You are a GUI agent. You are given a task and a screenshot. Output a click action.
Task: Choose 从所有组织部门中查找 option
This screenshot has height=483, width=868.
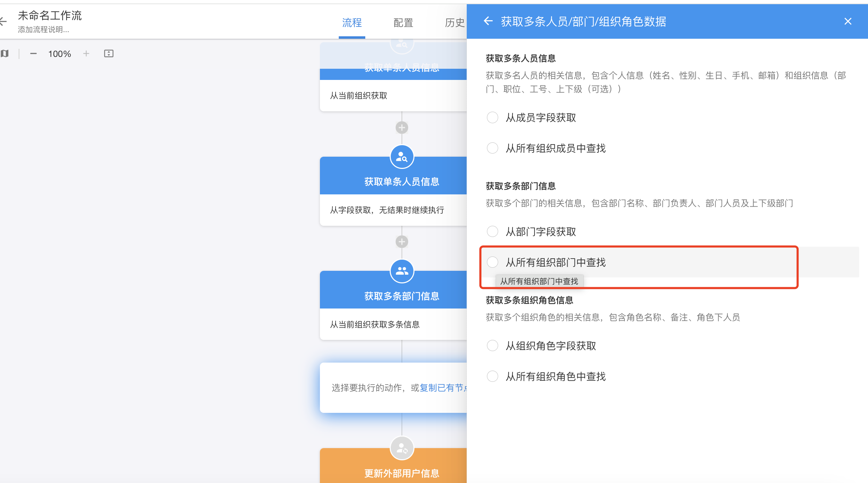coord(492,262)
